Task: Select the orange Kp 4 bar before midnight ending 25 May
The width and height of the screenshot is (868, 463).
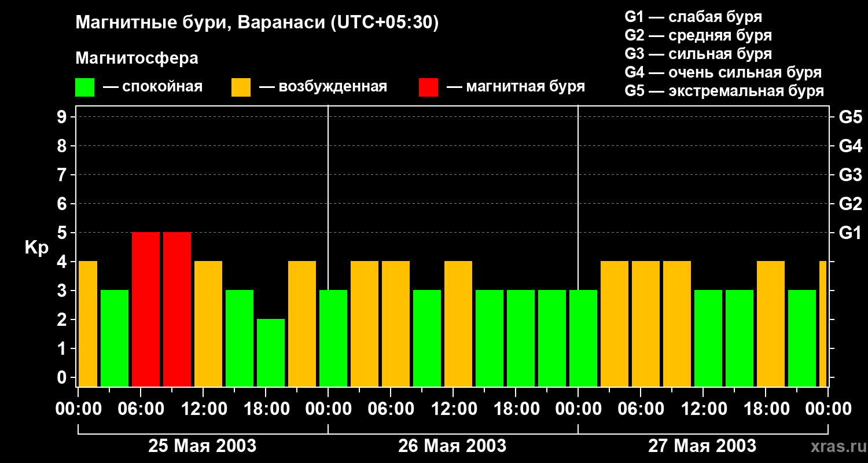Action: (302, 324)
